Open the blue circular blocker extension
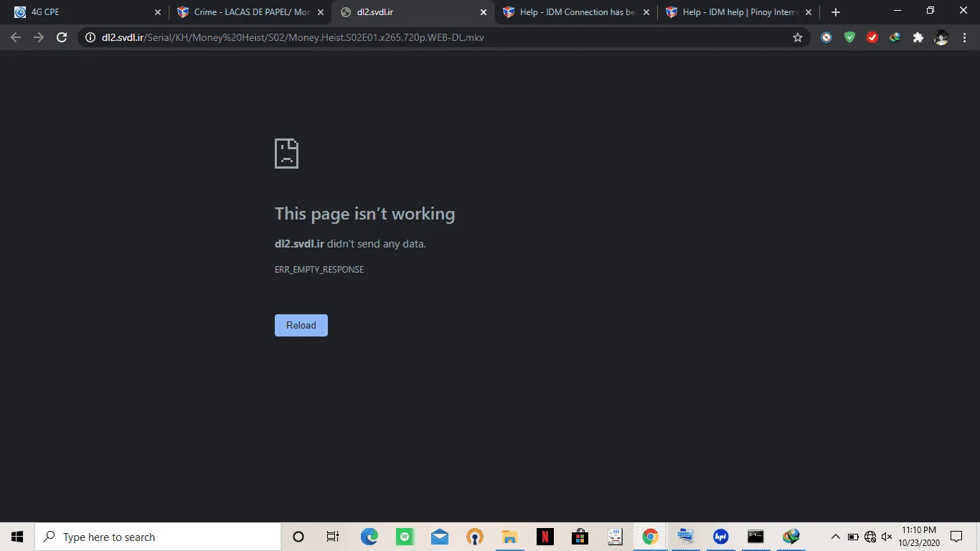This screenshot has width=980, height=551. pos(826,37)
